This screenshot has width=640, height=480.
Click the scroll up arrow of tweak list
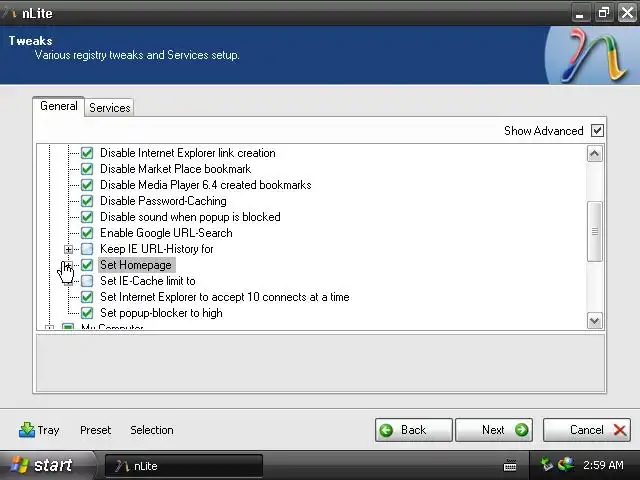click(x=595, y=154)
